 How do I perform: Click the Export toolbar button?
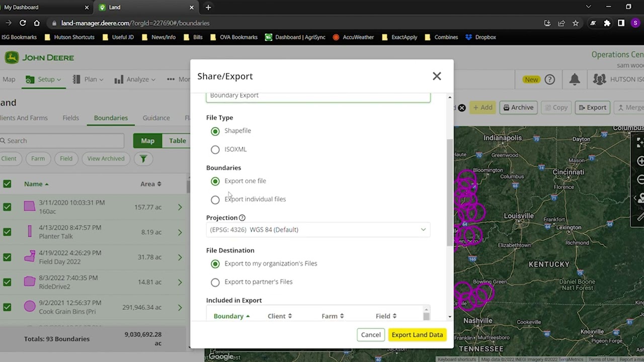pyautogui.click(x=592, y=108)
